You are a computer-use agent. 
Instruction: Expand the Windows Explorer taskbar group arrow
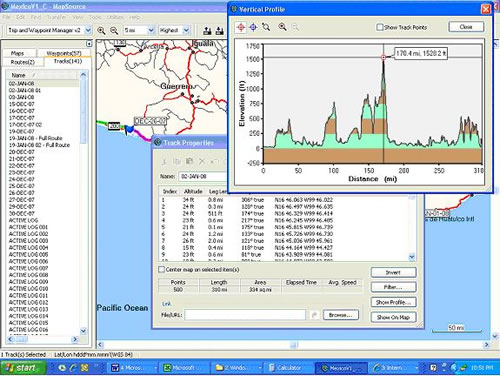260,368
